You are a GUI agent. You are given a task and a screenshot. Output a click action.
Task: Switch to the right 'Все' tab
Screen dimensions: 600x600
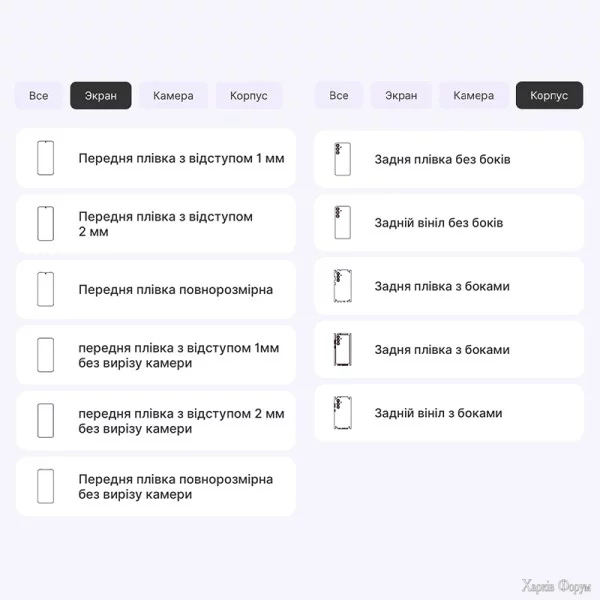point(339,96)
